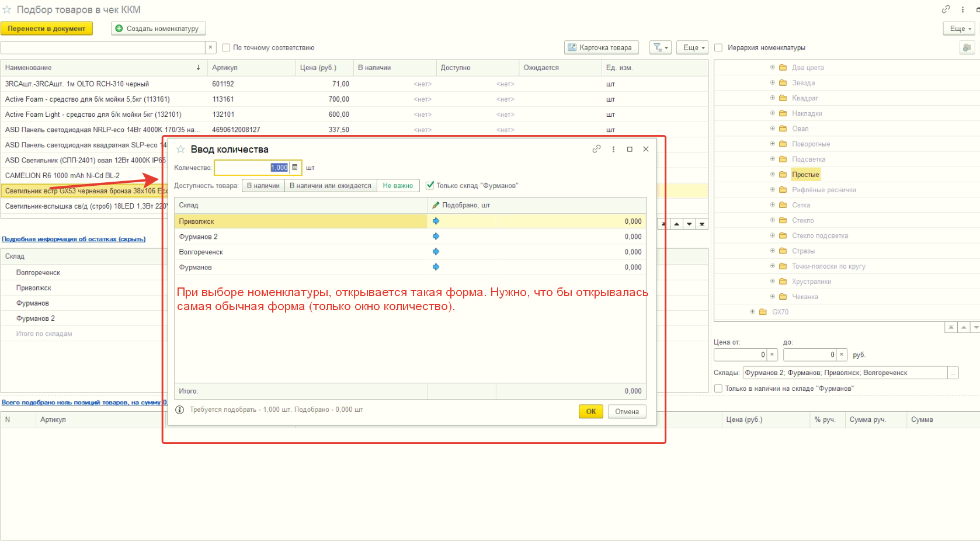
Task: Click 'Перенести в документ' button
Action: (47, 29)
